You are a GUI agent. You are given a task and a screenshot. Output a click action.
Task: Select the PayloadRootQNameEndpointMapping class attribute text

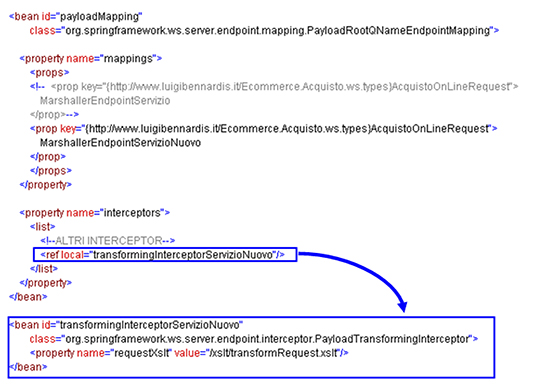264,31
